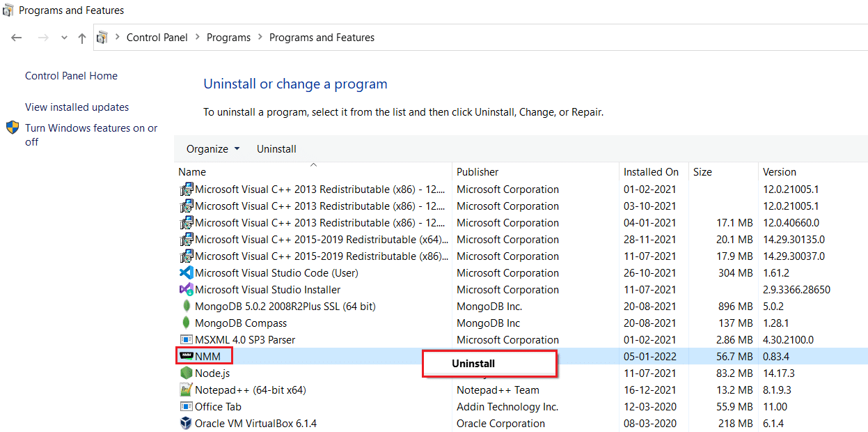The image size is (868, 432).
Task: Open View installed updates link
Action: tap(77, 107)
